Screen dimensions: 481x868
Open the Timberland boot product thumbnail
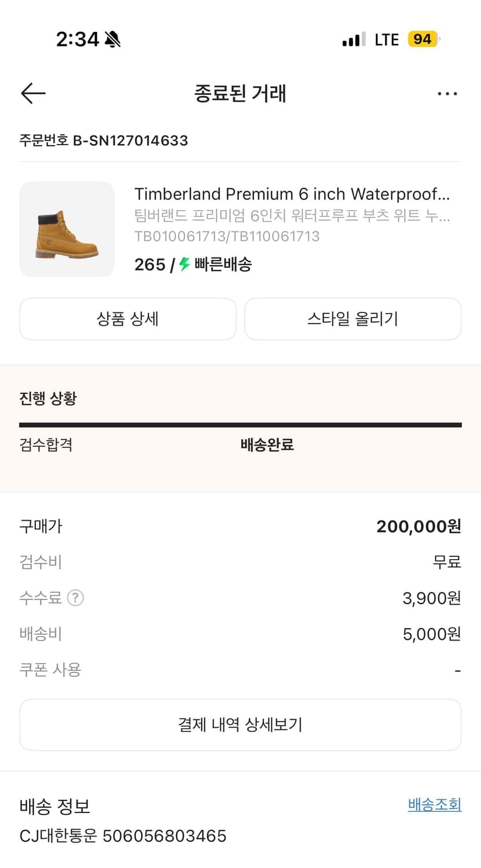67,229
